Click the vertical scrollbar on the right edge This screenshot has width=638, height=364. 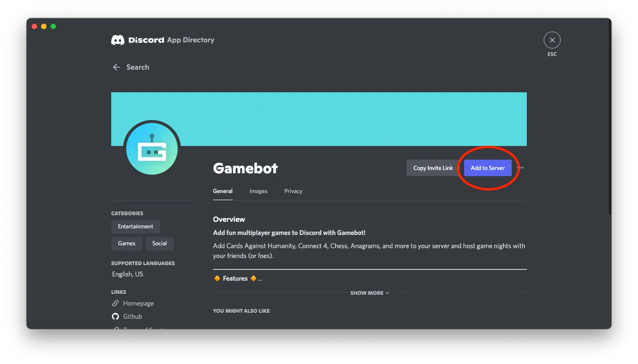pyautogui.click(x=610, y=118)
